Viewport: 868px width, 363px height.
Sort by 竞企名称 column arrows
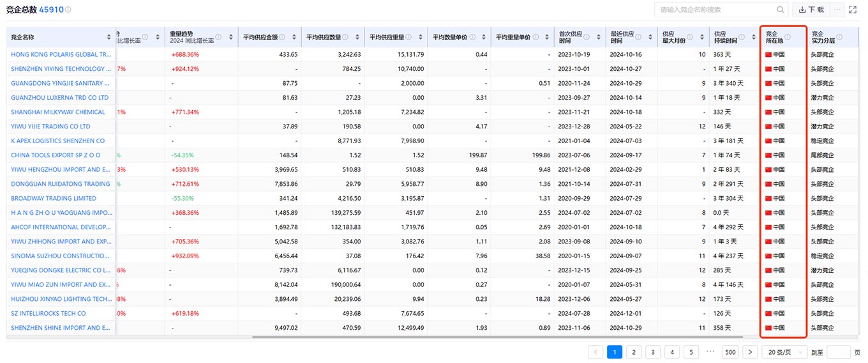coord(108,37)
